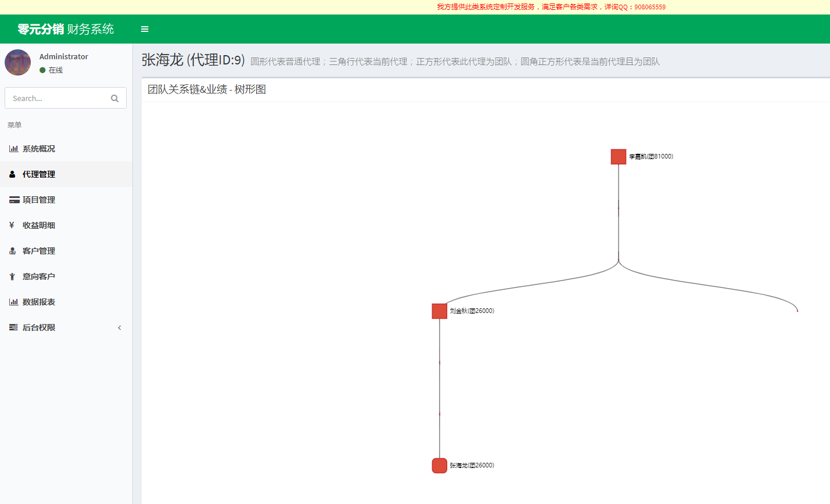Click the 系统概况 bar chart icon
This screenshot has width=830, height=504.
pyautogui.click(x=13, y=149)
